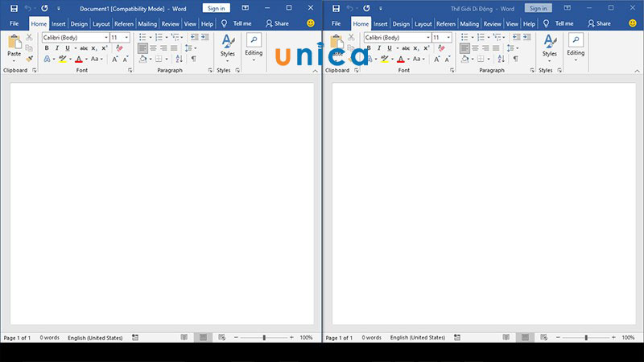Click zoom slider in Document1 status bar
644x362 pixels.
(264, 338)
